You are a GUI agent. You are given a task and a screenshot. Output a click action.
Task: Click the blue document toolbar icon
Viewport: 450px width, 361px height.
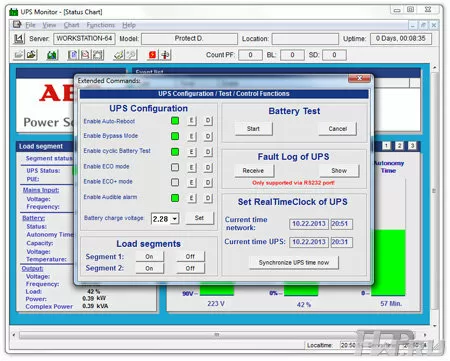click(x=73, y=55)
